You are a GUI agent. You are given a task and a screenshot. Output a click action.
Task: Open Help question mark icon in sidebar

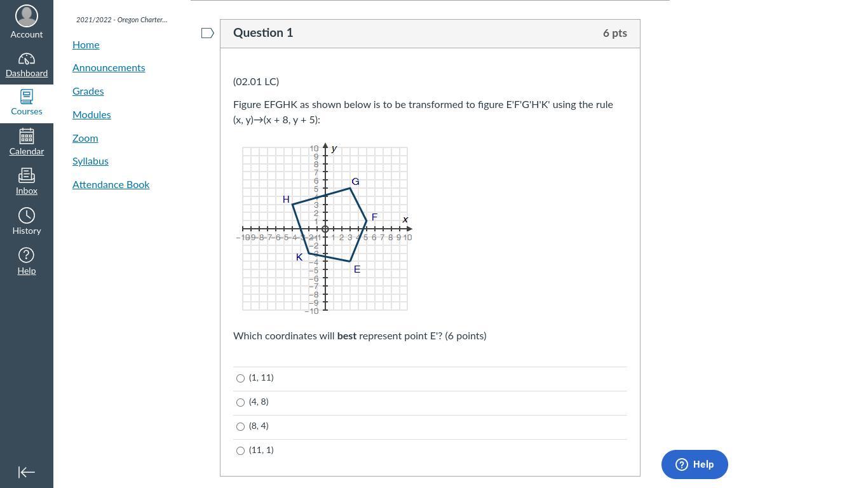coord(26,255)
